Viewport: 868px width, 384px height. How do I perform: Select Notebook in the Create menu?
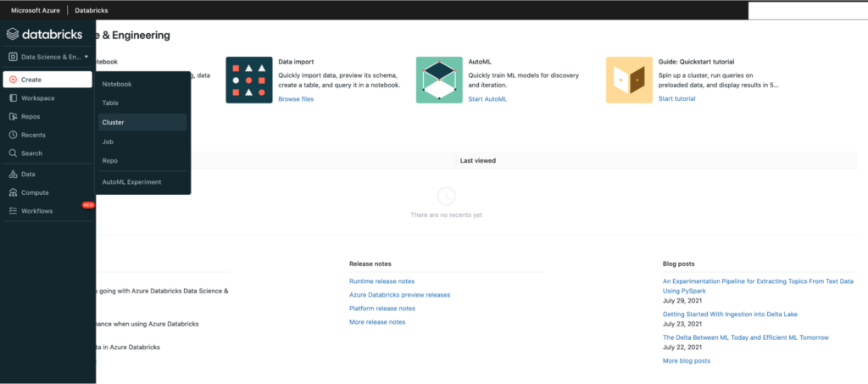point(117,84)
